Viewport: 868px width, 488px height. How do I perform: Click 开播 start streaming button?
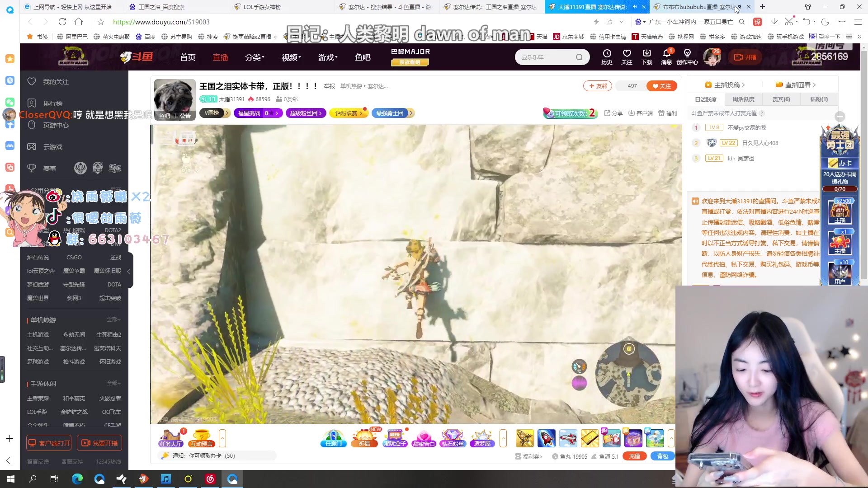click(x=745, y=57)
